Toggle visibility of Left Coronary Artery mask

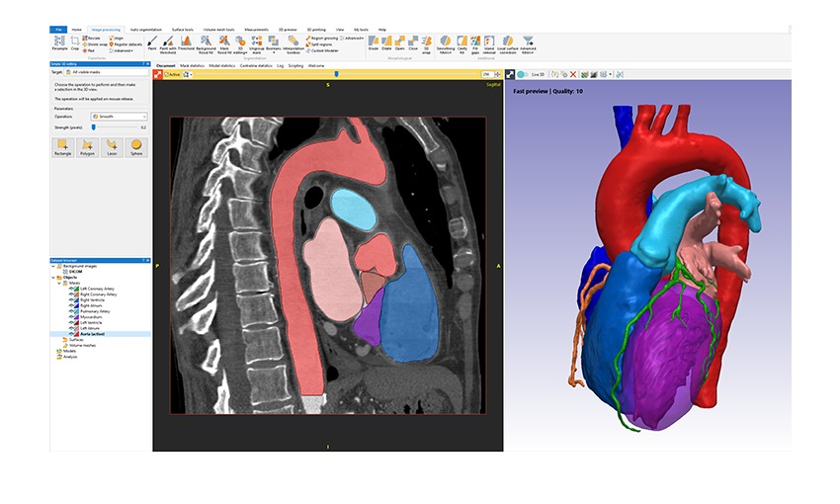coord(70,288)
